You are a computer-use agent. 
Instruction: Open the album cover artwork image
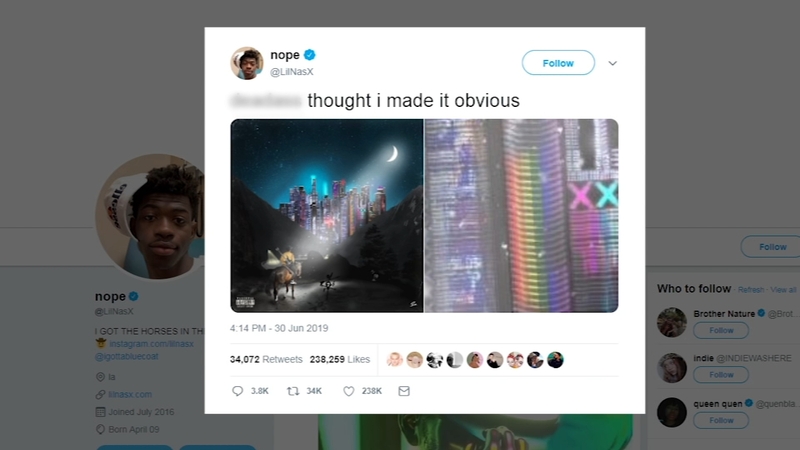pos(327,215)
